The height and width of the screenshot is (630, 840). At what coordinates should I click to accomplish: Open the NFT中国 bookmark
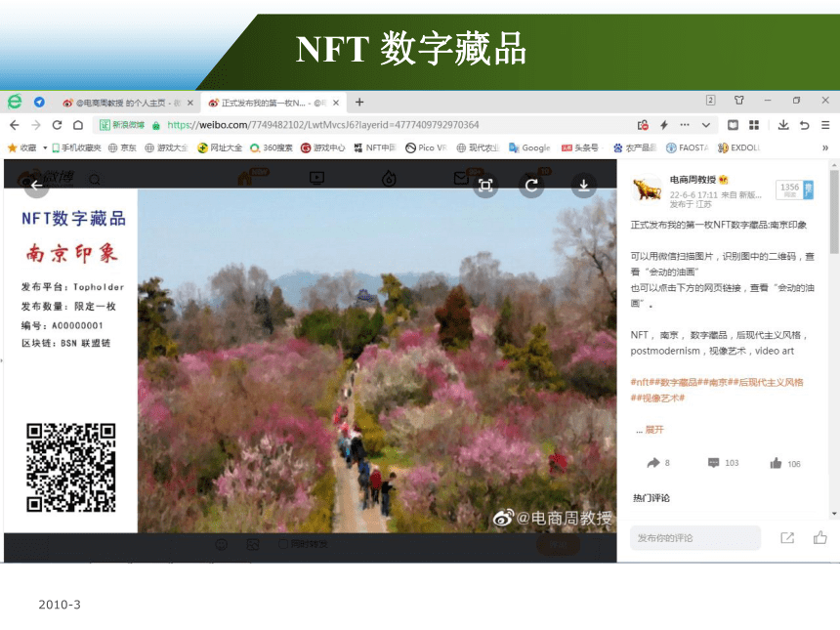pyautogui.click(x=374, y=147)
